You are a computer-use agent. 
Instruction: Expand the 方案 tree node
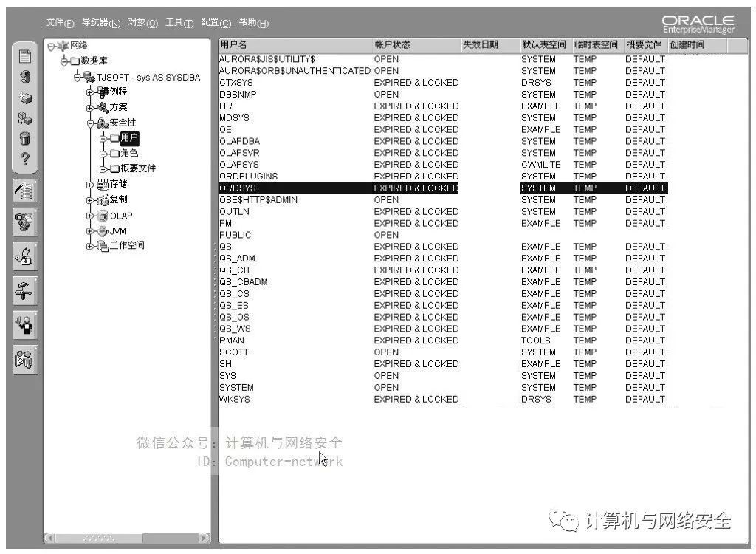pos(89,108)
